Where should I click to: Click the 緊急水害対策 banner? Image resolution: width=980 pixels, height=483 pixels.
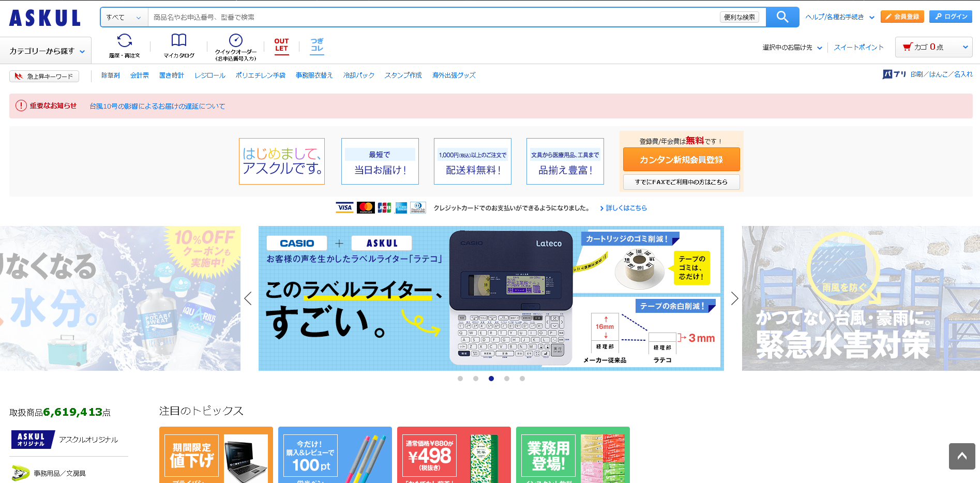tap(861, 298)
